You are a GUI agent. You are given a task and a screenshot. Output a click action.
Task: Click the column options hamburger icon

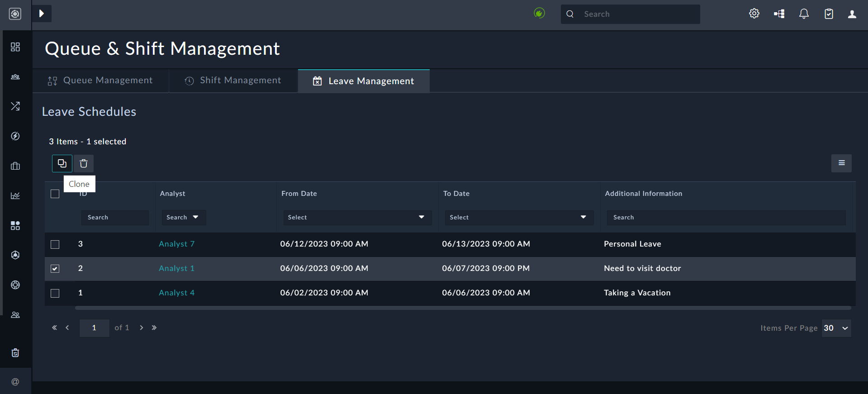pyautogui.click(x=841, y=163)
